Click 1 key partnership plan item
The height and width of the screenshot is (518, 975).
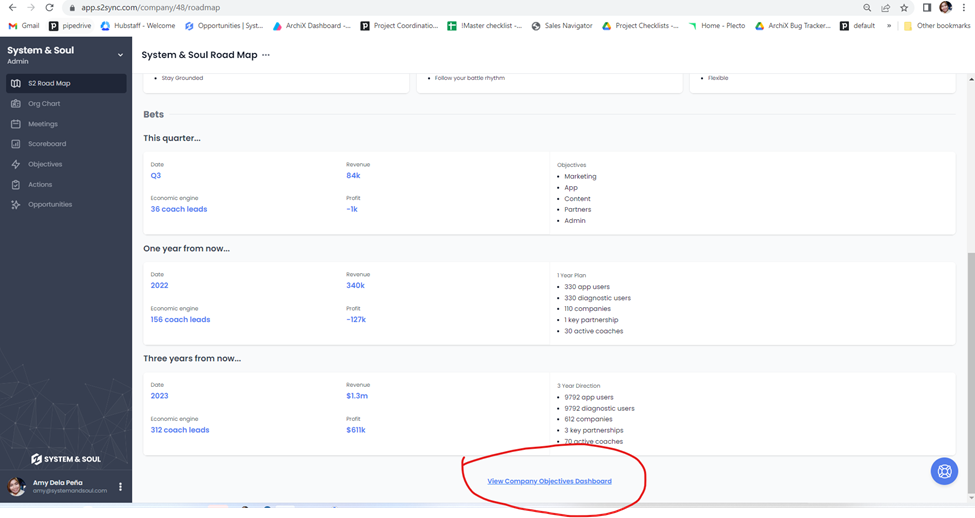click(x=591, y=320)
